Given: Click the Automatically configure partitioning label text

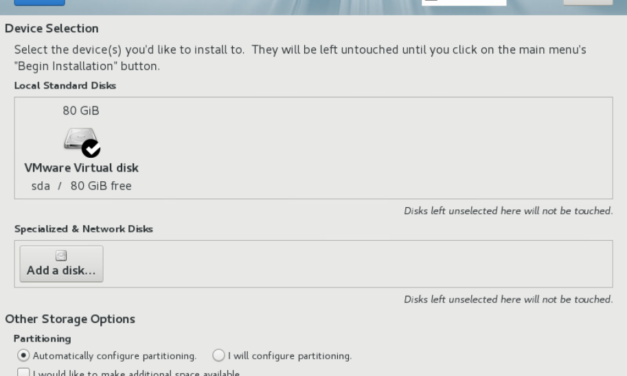Looking at the screenshot, I should coord(114,356).
